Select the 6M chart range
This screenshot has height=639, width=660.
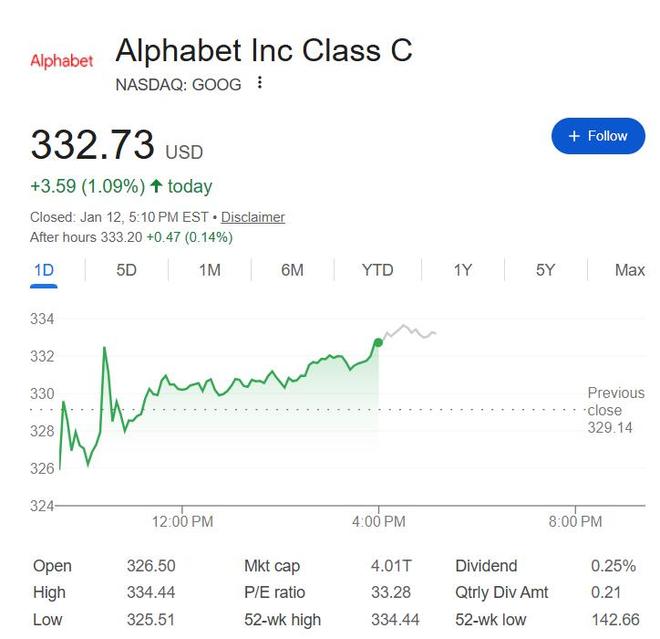[x=292, y=270]
